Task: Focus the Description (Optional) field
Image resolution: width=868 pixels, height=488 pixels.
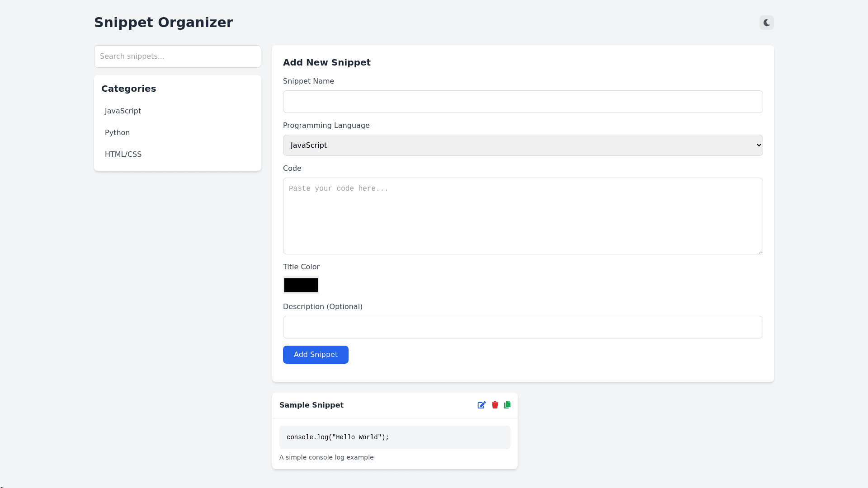Action: (x=523, y=327)
